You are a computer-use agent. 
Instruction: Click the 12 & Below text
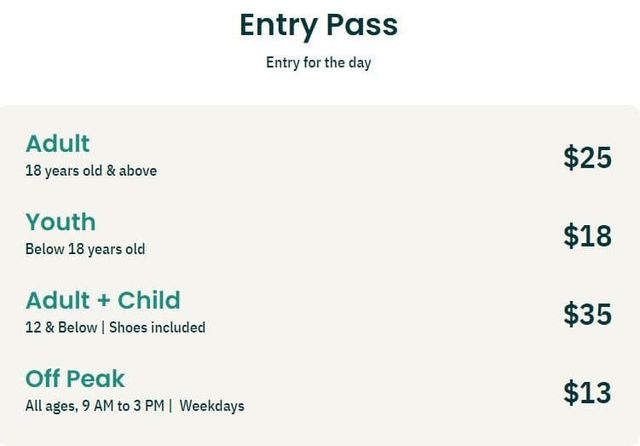pos(61,328)
